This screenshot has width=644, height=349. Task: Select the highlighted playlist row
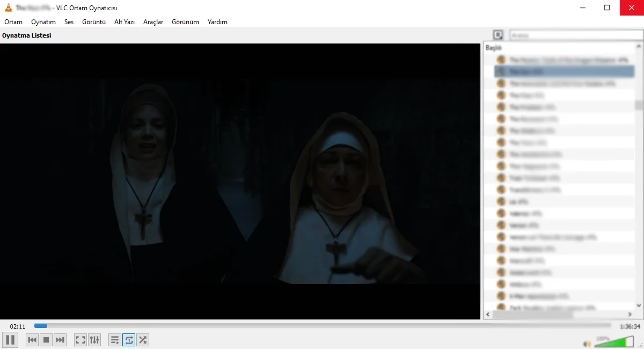tap(564, 71)
